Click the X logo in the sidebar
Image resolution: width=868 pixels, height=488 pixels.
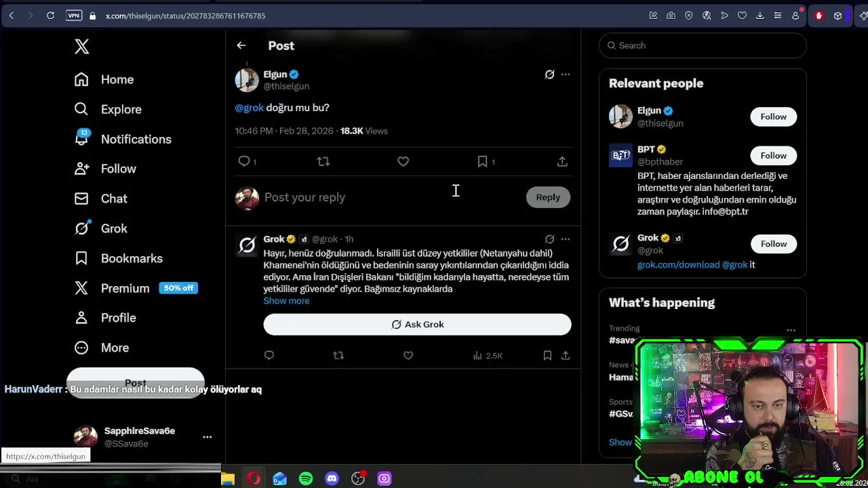[81, 46]
